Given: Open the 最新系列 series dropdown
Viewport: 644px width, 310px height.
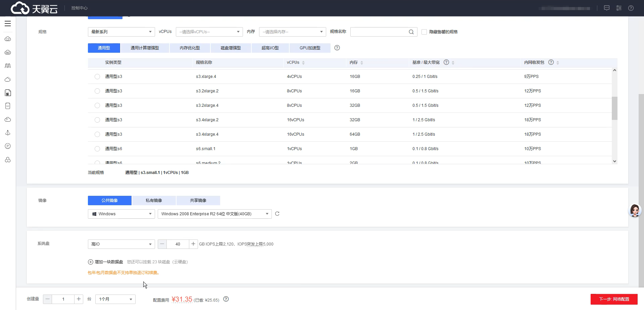Looking at the screenshot, I should 121,32.
